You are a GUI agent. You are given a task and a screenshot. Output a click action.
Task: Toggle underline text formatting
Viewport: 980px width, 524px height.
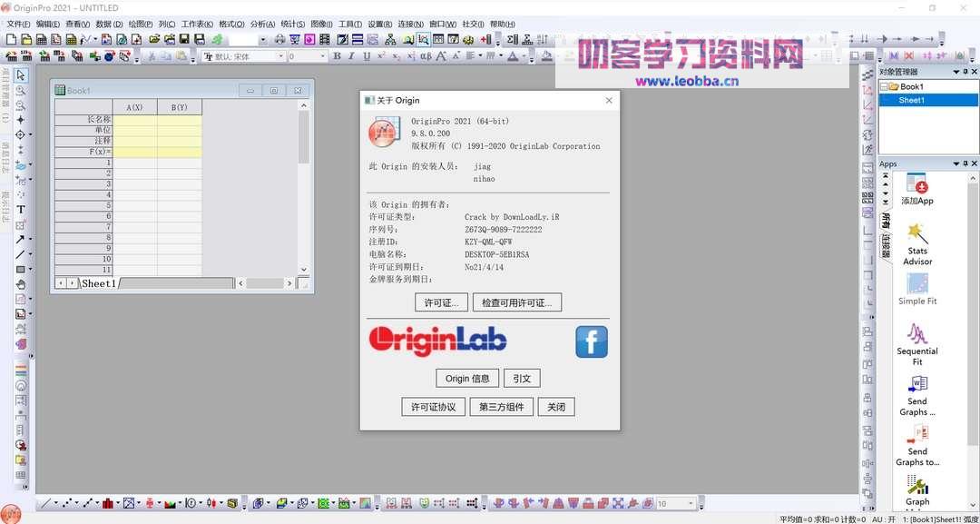click(368, 55)
